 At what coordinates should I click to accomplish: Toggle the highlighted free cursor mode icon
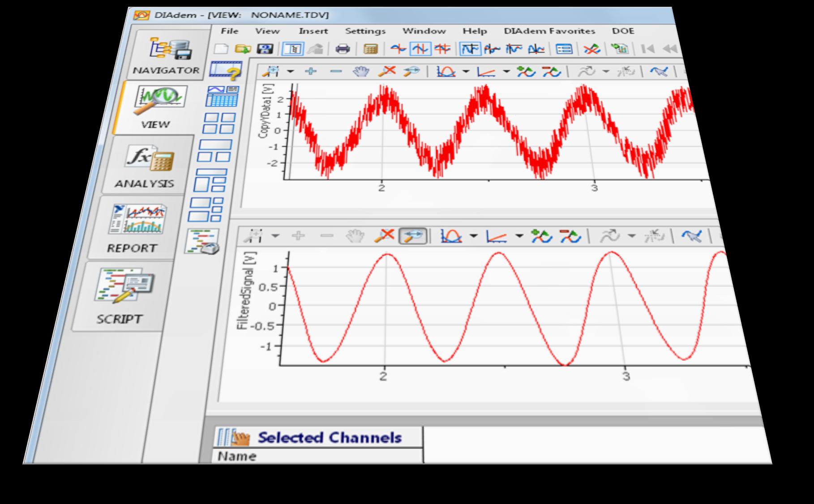click(470, 49)
